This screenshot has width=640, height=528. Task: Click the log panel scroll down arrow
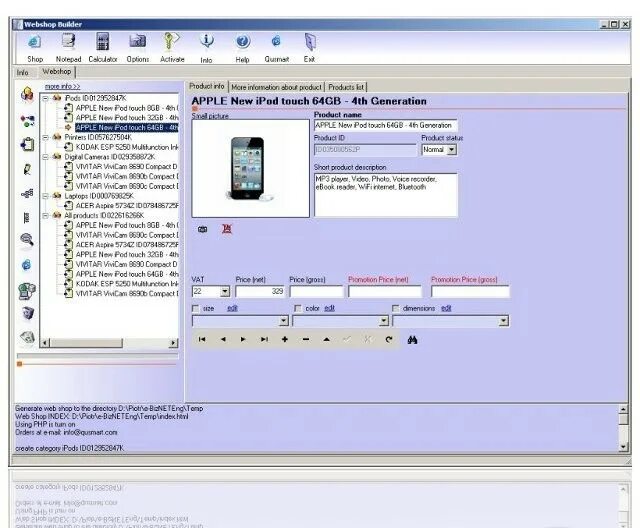point(623,447)
